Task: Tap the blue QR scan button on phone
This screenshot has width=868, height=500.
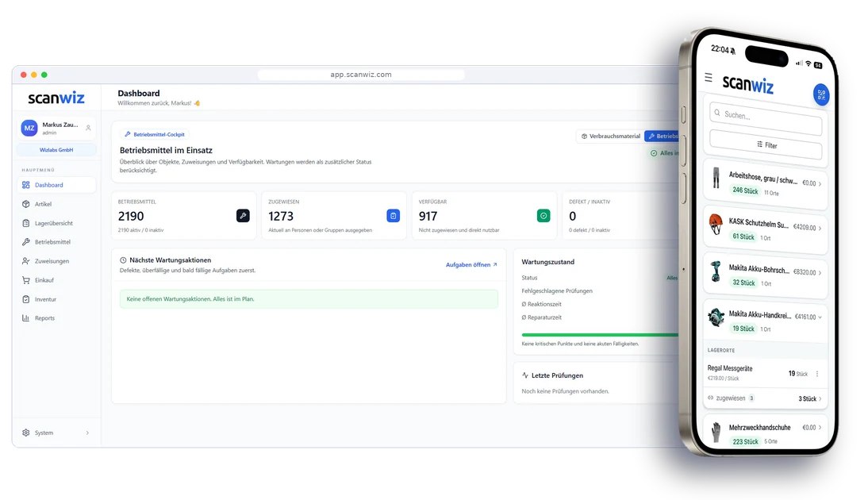Action: point(821,94)
